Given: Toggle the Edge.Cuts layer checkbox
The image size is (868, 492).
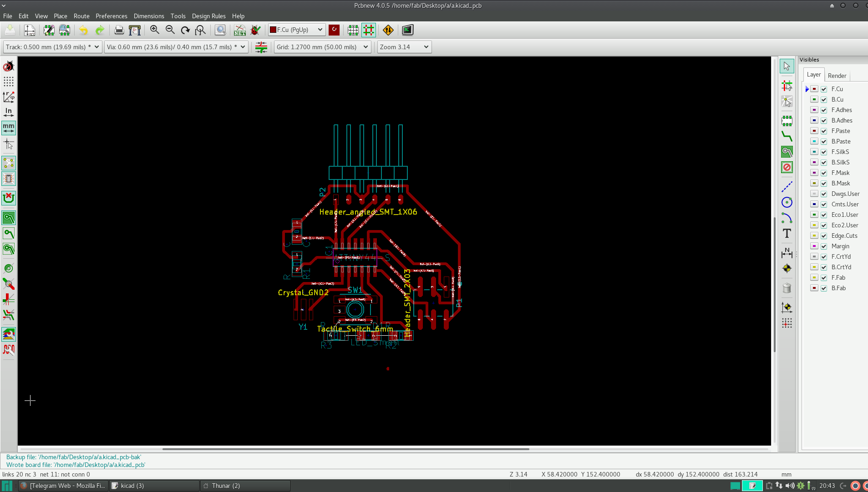Looking at the screenshot, I should point(824,236).
